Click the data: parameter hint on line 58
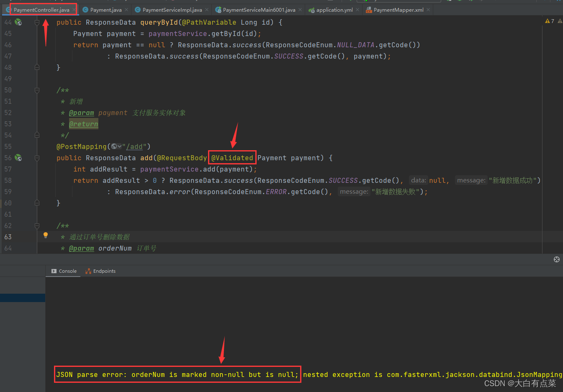The width and height of the screenshot is (563, 392). tap(418, 180)
